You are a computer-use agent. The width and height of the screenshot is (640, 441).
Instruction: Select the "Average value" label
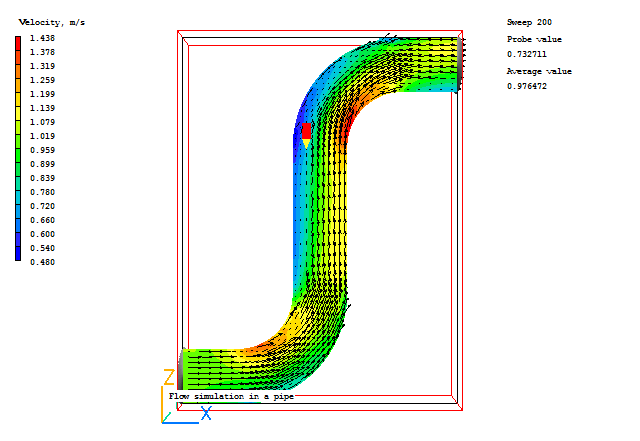click(x=539, y=72)
